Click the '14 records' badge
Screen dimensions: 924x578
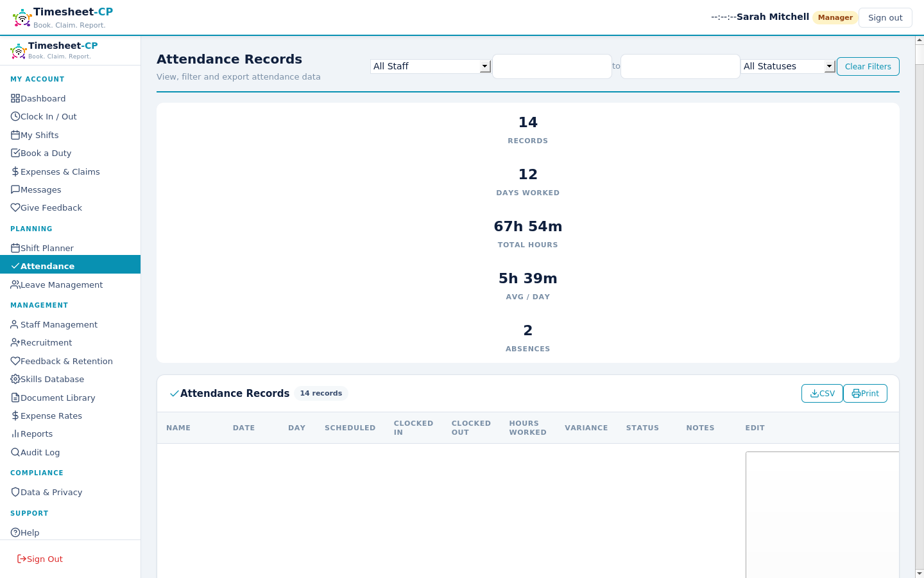coord(321,393)
